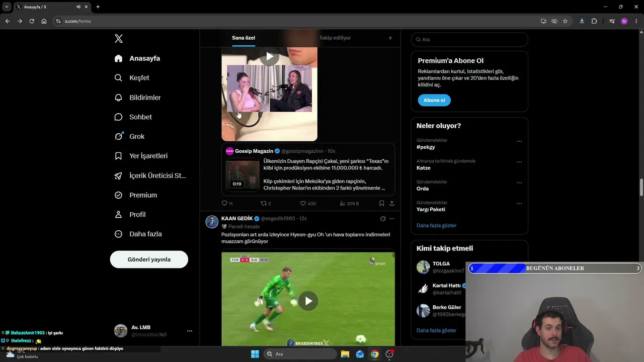Click the page vertical scrollbar thumb
Image resolution: width=644 pixels, height=362 pixels.
click(x=641, y=188)
